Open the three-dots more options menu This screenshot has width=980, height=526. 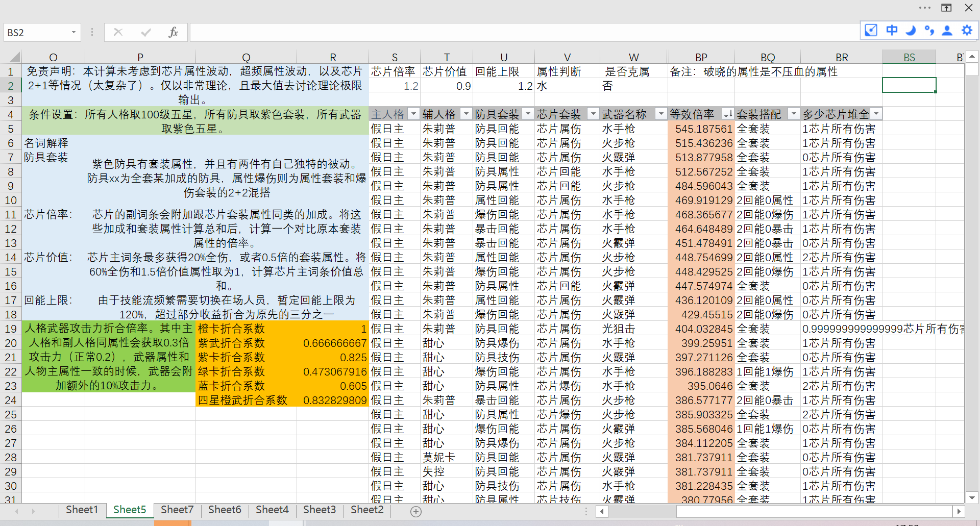(x=925, y=8)
